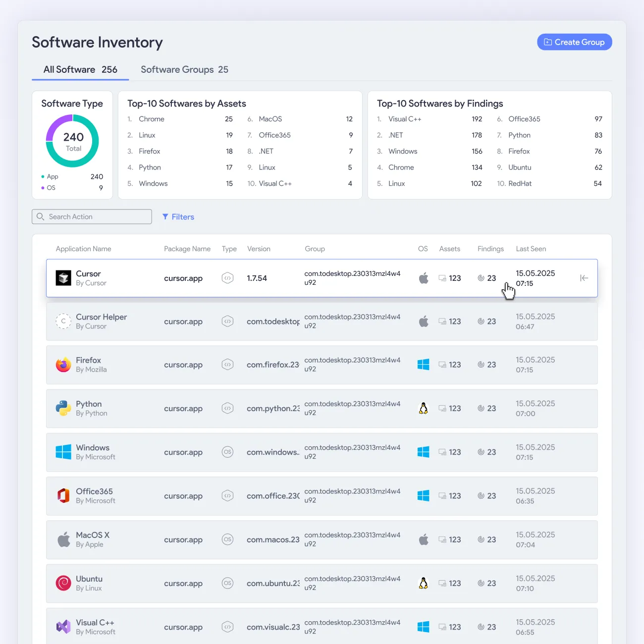Click the Visual C++ application name in the table

(95, 623)
